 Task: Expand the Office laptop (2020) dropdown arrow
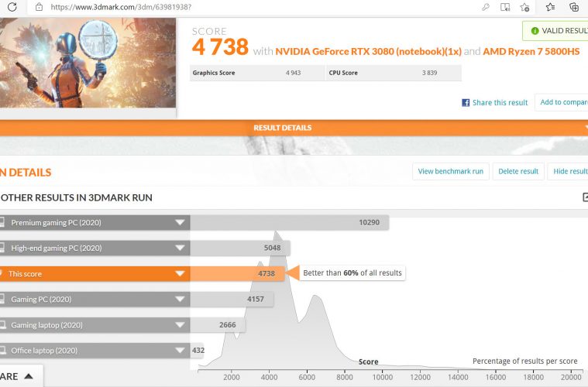pos(180,351)
